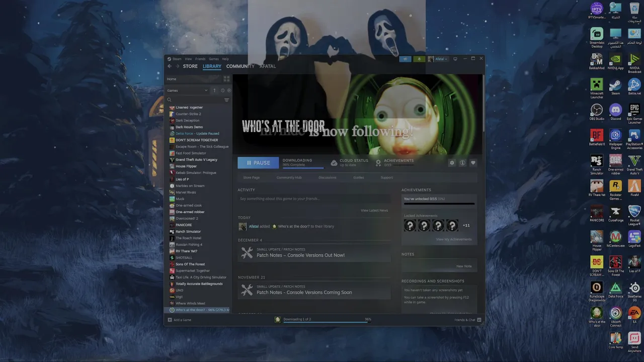Image resolution: width=644 pixels, height=362 pixels.
Task: Select Sons Of The Forest in list
Action: [190, 264]
